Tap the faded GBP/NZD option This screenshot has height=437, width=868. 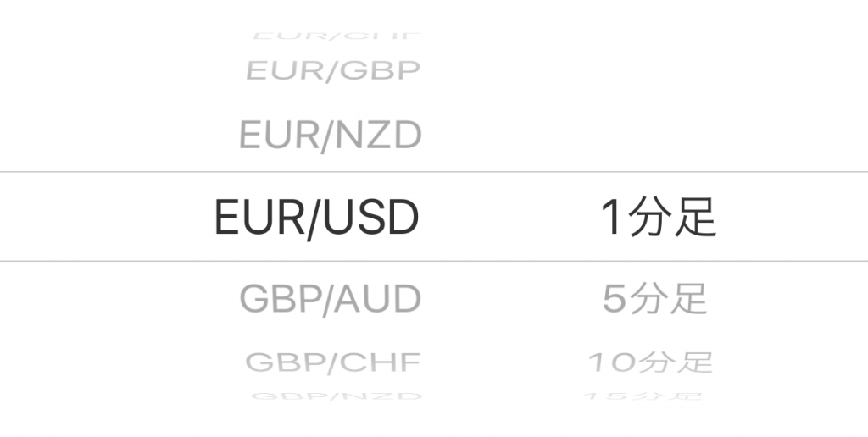[337, 396]
